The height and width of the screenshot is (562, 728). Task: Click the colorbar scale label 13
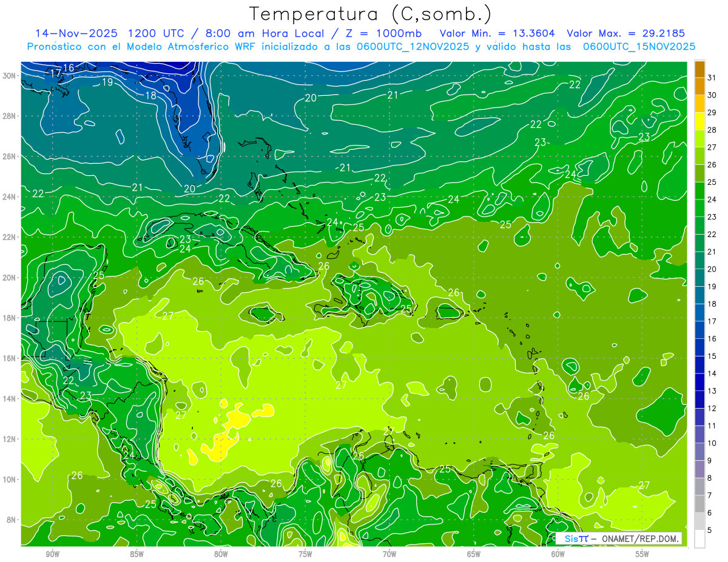[x=712, y=391]
